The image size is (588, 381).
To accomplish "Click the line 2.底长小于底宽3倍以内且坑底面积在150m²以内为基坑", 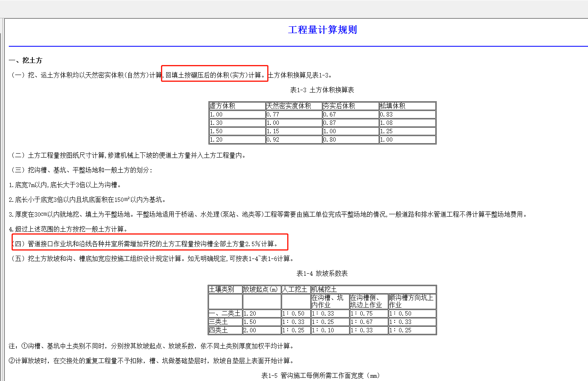I will click(x=87, y=199).
